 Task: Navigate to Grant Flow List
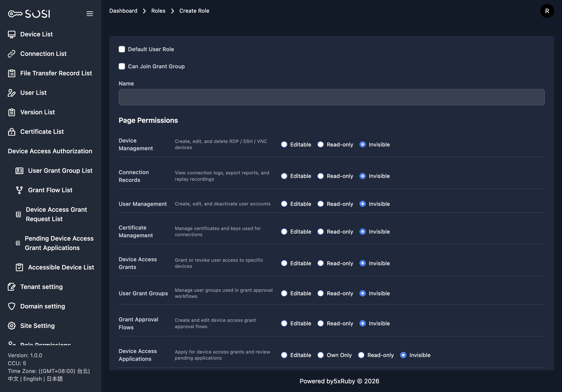coord(50,190)
